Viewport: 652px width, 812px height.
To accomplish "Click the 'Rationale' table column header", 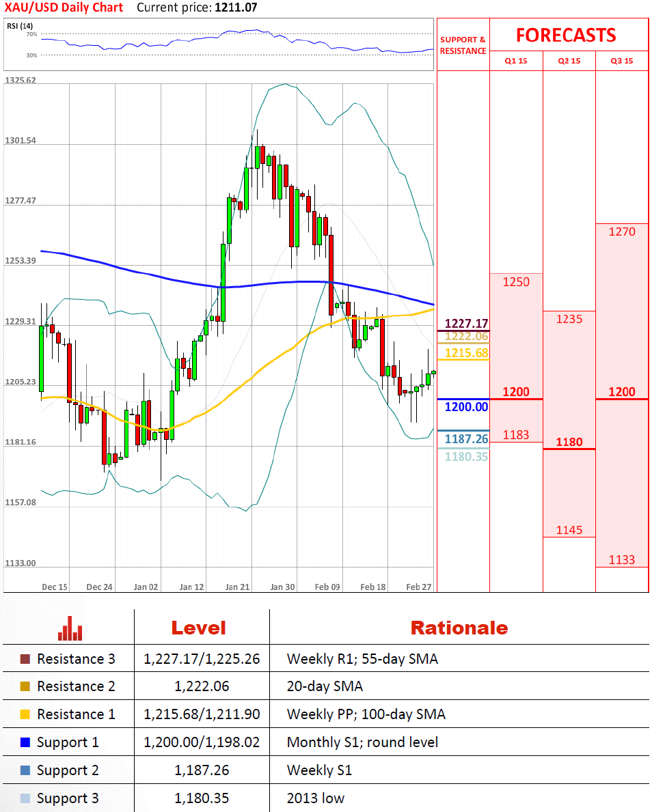I will 459,628.
